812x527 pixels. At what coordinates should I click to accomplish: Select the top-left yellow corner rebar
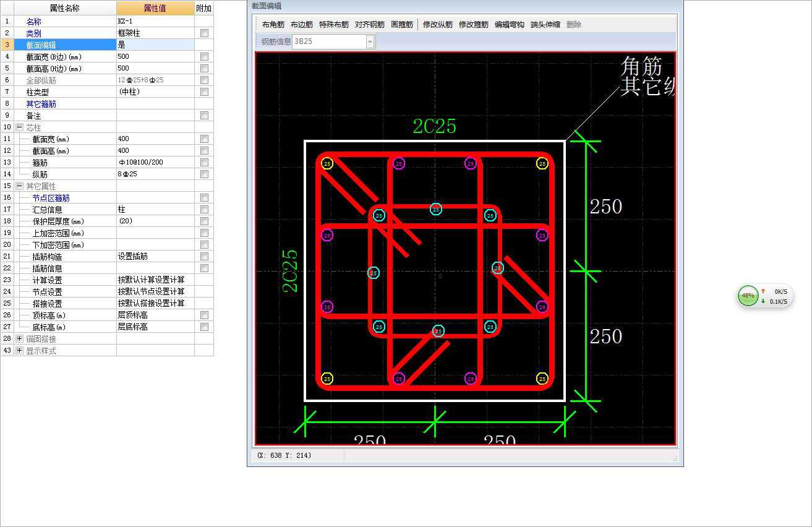click(328, 163)
